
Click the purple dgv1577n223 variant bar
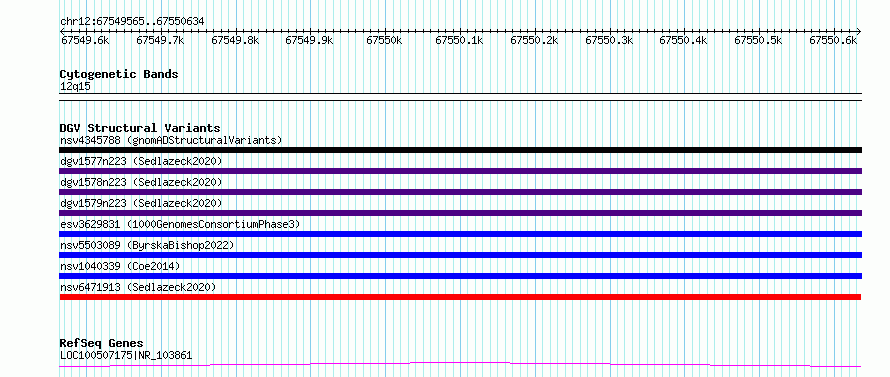click(461, 171)
